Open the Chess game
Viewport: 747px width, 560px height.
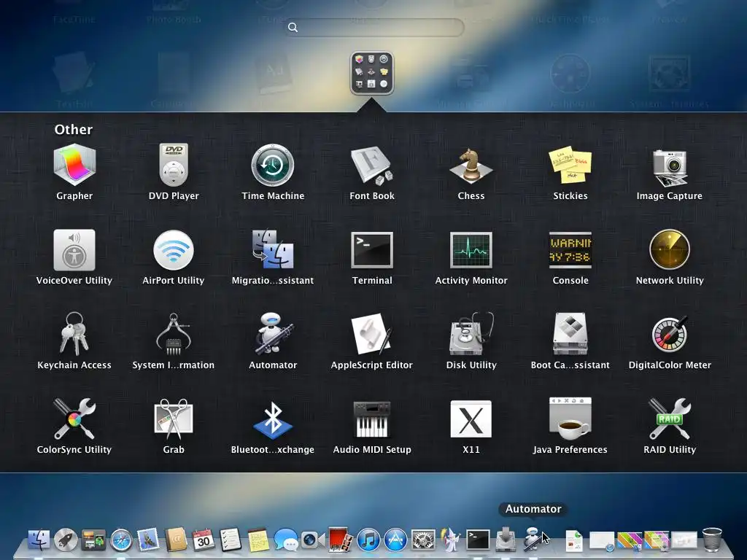pos(471,165)
